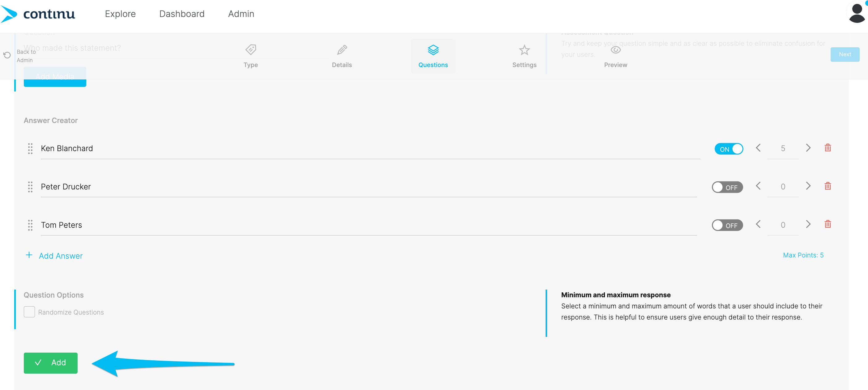This screenshot has width=868, height=390.
Task: Open the Explore menu
Action: (x=120, y=14)
